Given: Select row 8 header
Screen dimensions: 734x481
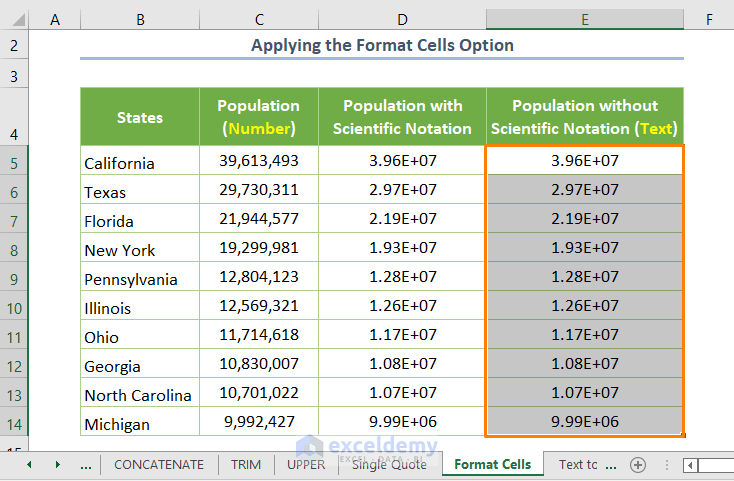Looking at the screenshot, I should point(14,249).
